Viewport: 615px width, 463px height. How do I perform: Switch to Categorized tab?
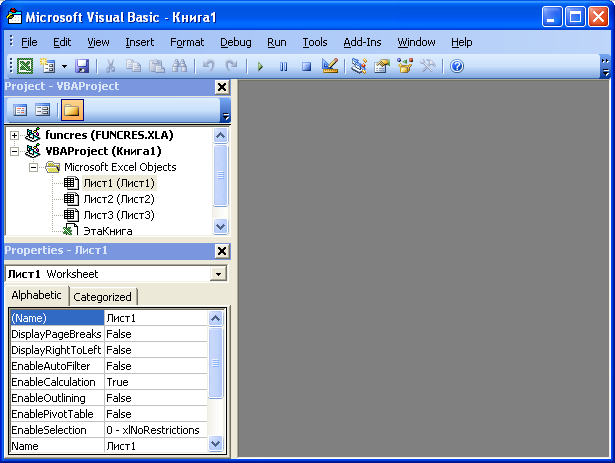(x=102, y=297)
